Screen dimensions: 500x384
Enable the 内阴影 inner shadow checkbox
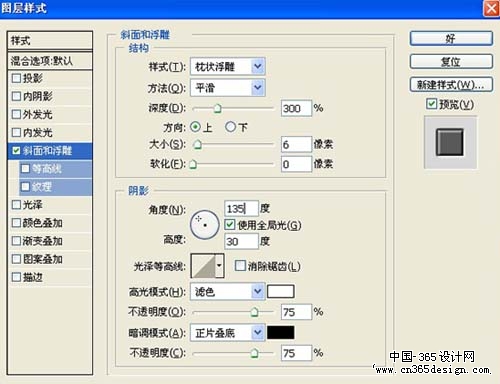point(16,96)
